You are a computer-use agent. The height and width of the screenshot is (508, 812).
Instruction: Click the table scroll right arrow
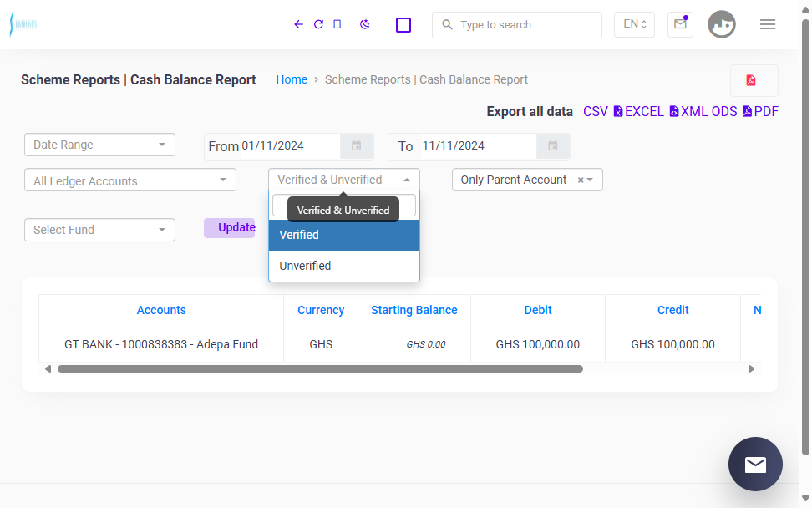pos(751,368)
